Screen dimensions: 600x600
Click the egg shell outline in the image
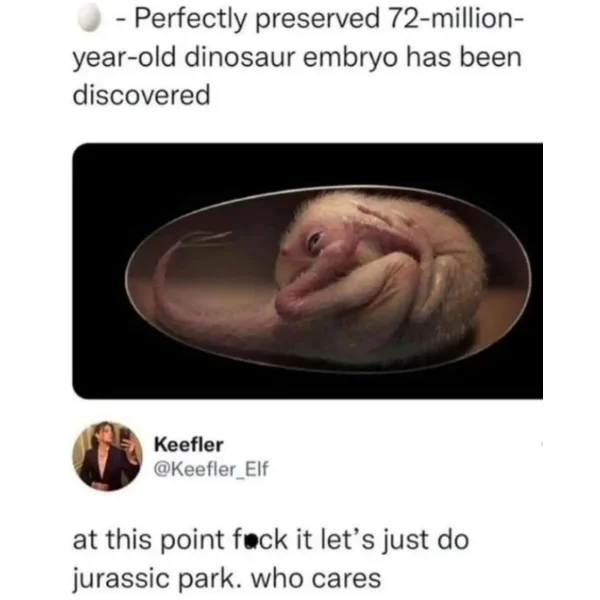pyautogui.click(x=329, y=189)
